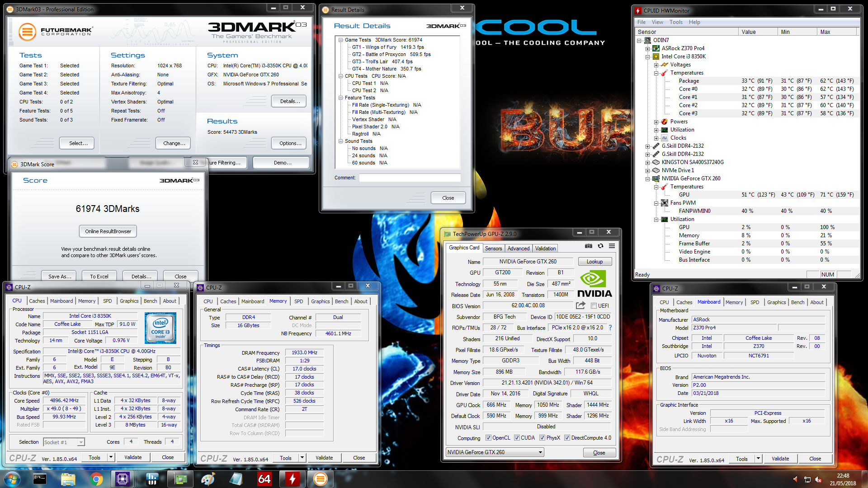The image size is (868, 488).
Task: Open the Tools dropdown arrow in the CPU-Z Mainboard window
Action: [758, 459]
